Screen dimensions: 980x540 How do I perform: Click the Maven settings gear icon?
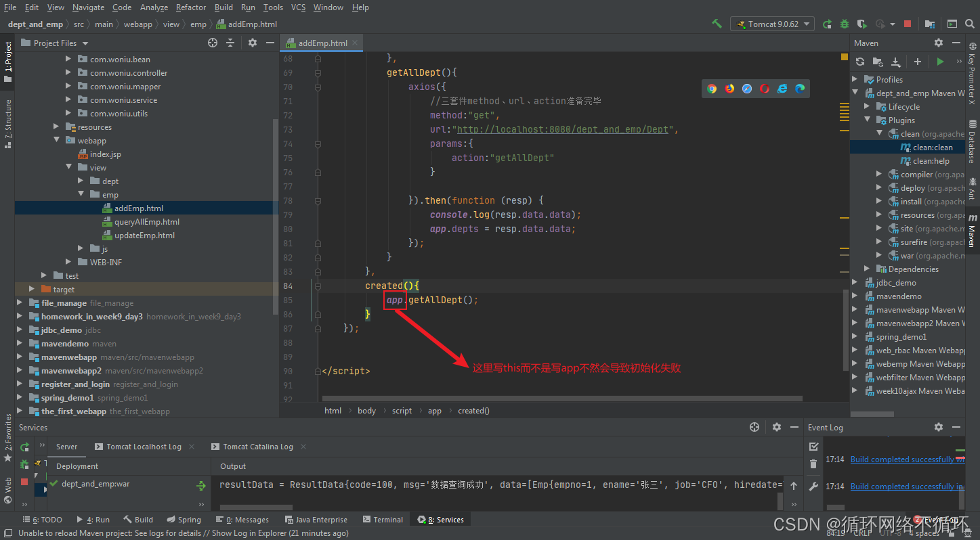pos(938,43)
